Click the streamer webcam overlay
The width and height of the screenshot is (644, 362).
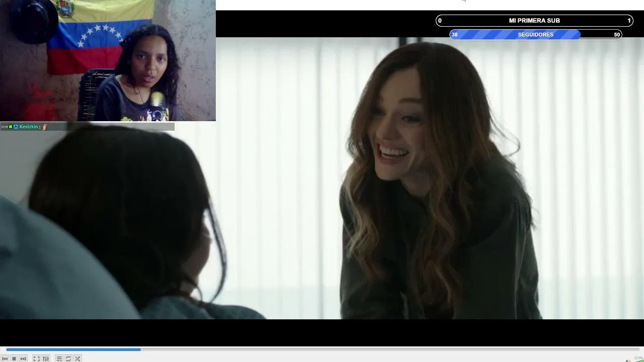(108, 60)
